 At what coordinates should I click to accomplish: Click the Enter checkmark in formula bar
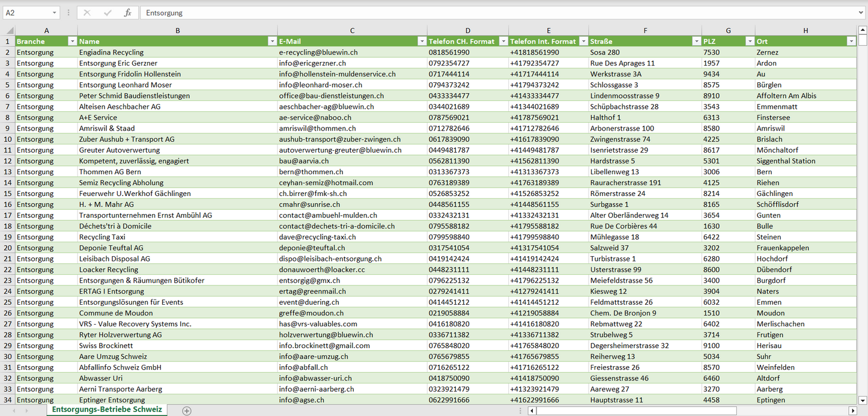pyautogui.click(x=108, y=13)
